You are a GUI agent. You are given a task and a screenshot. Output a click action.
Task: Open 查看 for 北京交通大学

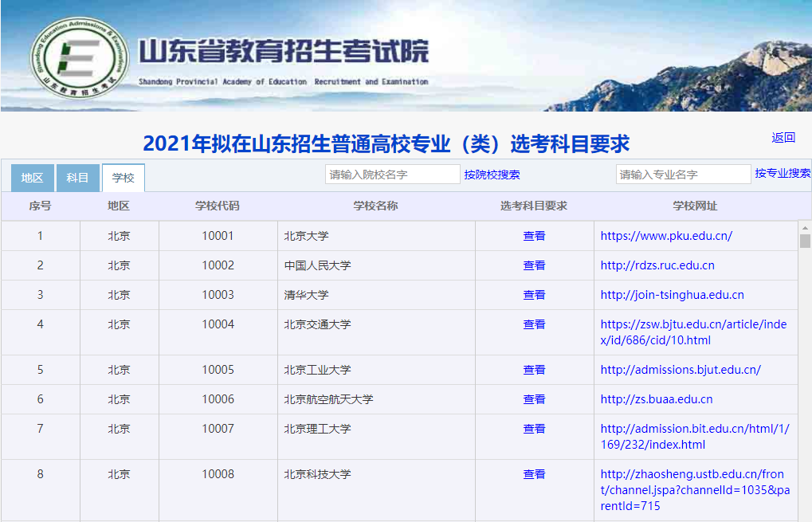pos(534,324)
